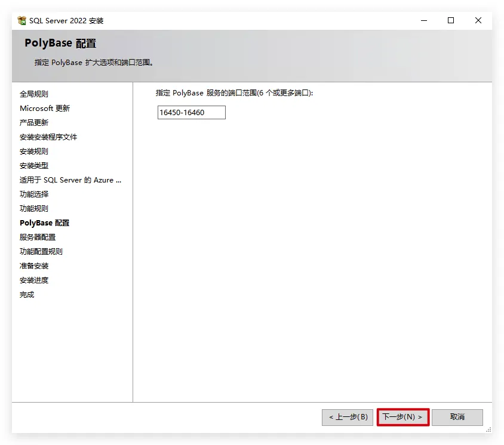Select 安装安装程序文件 step
504x445 pixels.
point(48,137)
